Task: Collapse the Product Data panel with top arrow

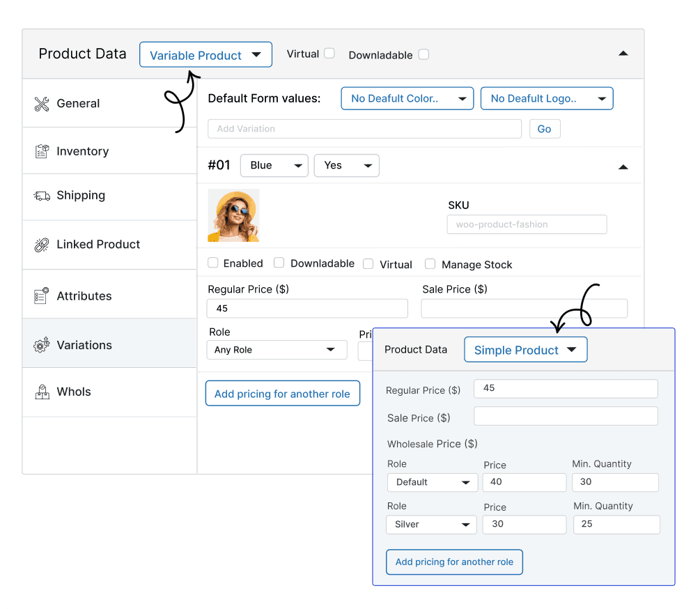Action: [x=623, y=54]
